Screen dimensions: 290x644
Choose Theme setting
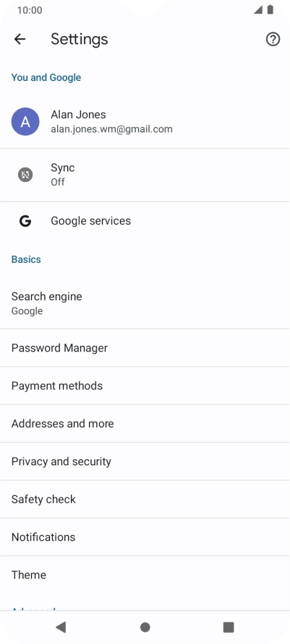[x=145, y=575]
